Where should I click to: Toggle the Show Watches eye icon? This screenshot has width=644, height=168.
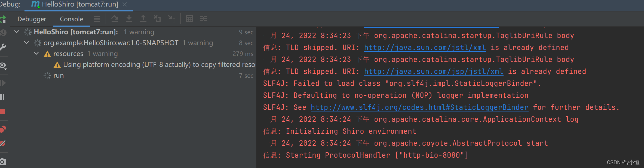pos(3,66)
